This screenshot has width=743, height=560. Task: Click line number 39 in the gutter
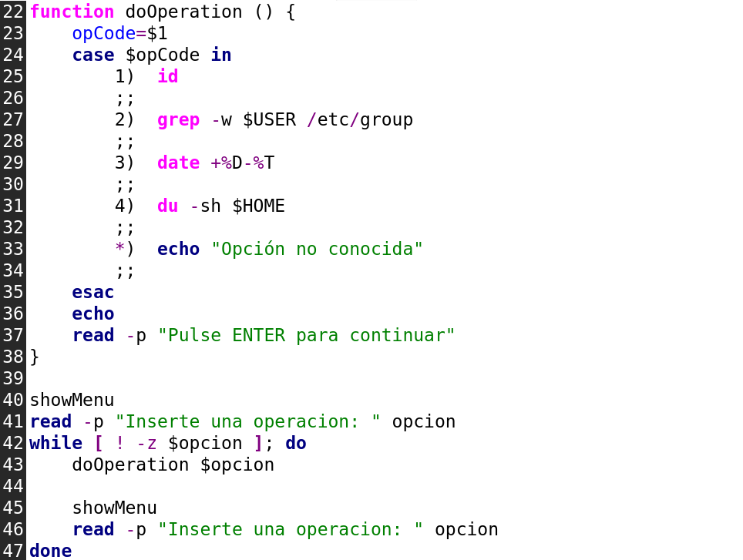pyautogui.click(x=13, y=379)
